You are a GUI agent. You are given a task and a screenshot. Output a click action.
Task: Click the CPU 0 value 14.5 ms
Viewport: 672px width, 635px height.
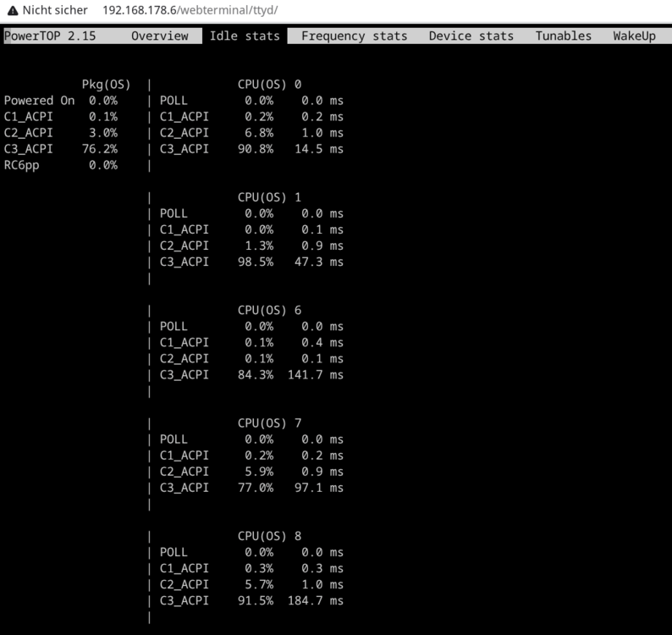click(319, 149)
